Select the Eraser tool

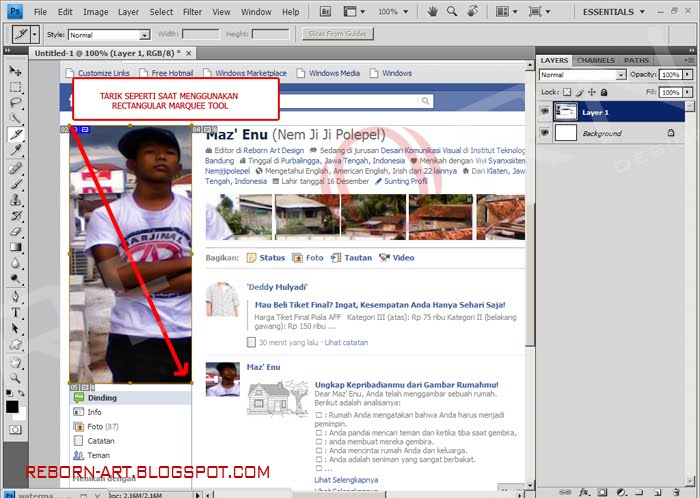pos(15,232)
